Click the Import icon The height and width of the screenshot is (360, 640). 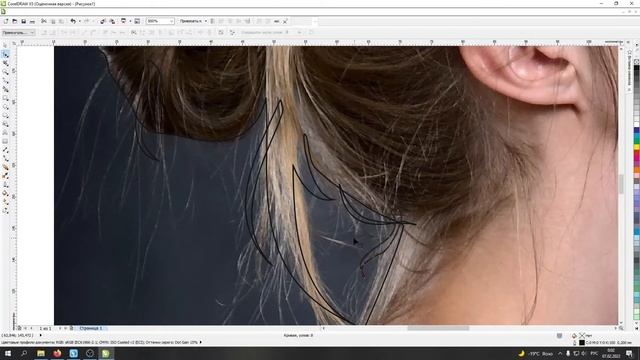[103, 21]
